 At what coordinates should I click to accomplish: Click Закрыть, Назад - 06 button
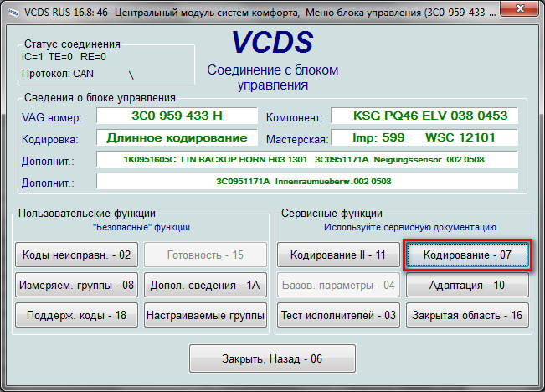click(272, 358)
